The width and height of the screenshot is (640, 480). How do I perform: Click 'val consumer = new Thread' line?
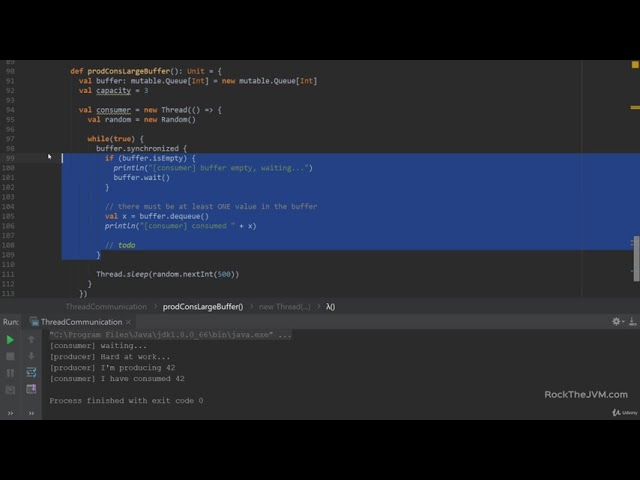pos(150,110)
